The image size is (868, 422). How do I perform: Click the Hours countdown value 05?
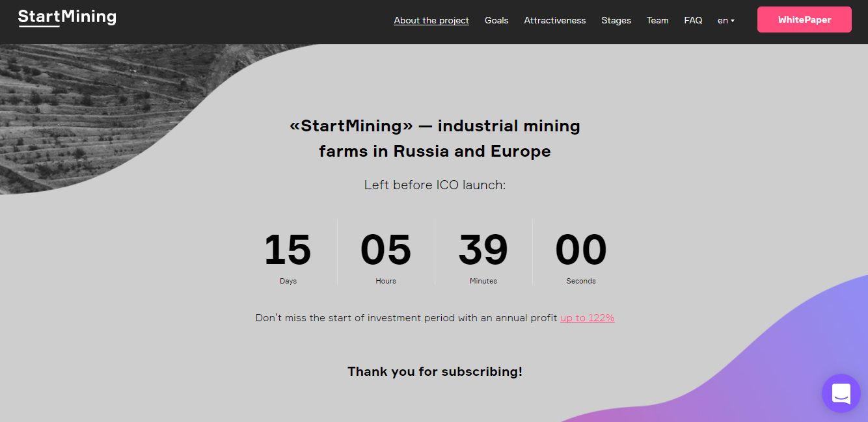[x=386, y=250]
